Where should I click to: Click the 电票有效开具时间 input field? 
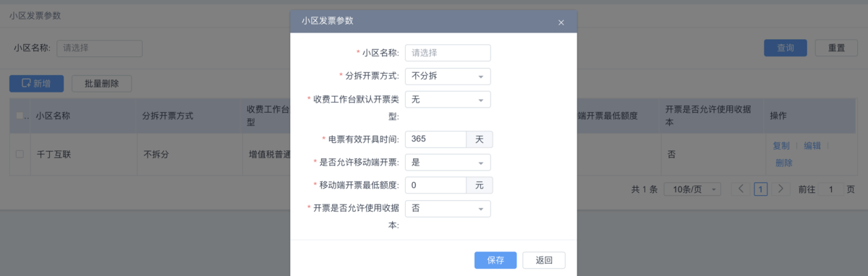(x=435, y=139)
